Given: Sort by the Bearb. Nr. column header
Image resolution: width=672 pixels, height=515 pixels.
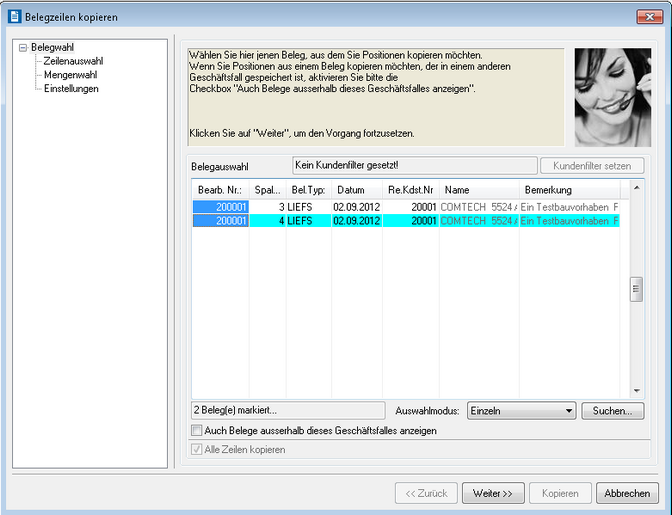Looking at the screenshot, I should [219, 189].
